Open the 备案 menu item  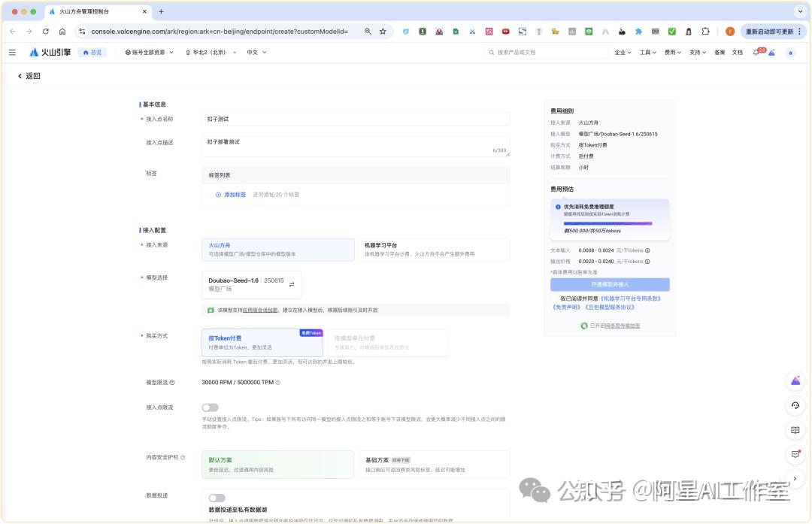pos(720,53)
